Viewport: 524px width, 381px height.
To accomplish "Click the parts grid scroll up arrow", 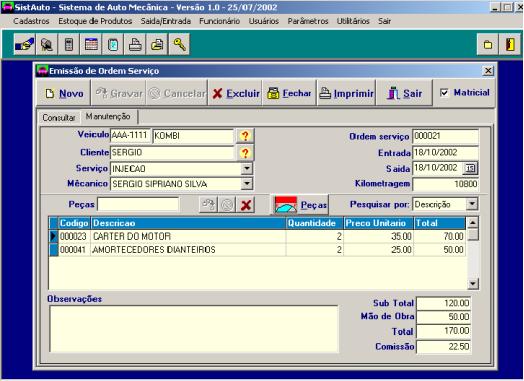I will (473, 222).
